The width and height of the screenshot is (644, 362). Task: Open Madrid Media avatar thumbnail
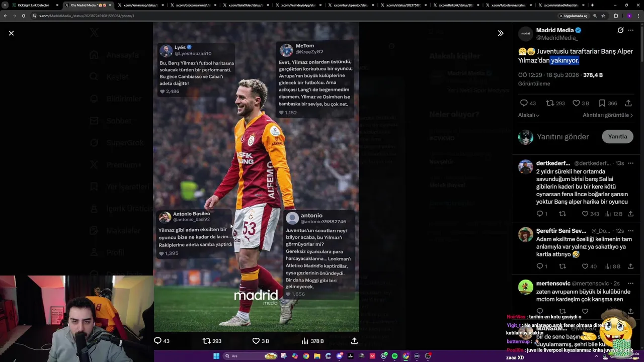tap(526, 34)
